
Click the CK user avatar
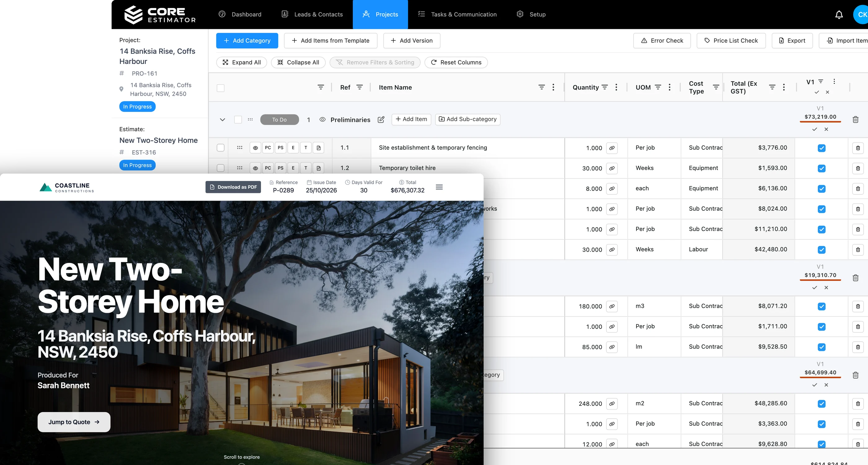coord(861,15)
